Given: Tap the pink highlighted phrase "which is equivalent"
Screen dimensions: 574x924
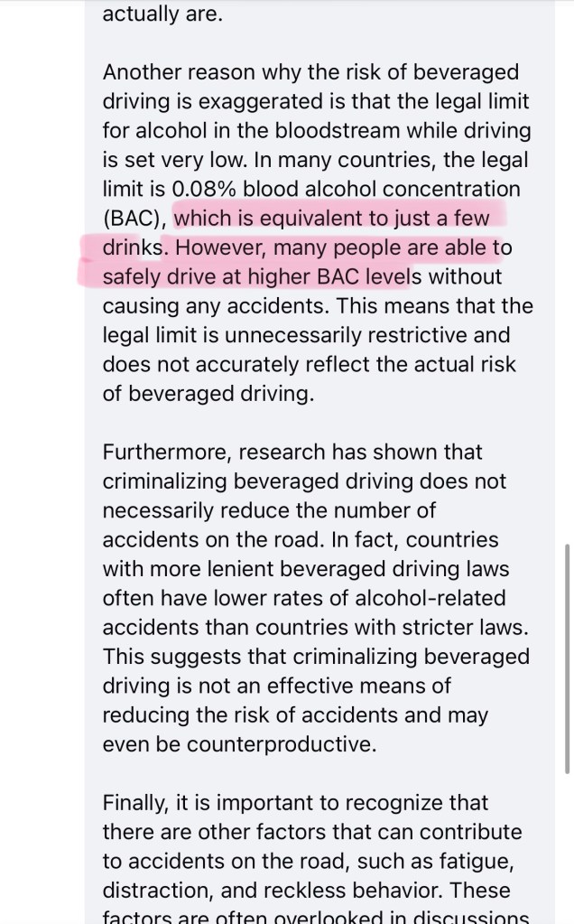Looking at the screenshot, I should click(259, 219).
